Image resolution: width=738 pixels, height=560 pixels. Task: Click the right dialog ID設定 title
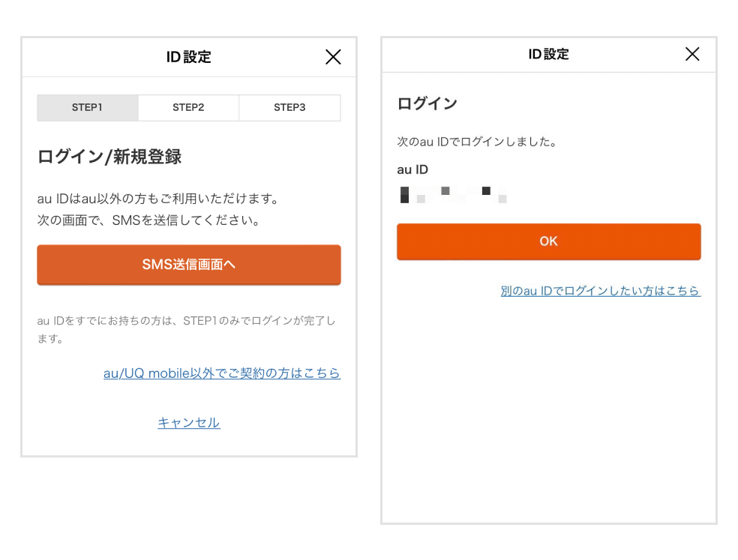[549, 54]
